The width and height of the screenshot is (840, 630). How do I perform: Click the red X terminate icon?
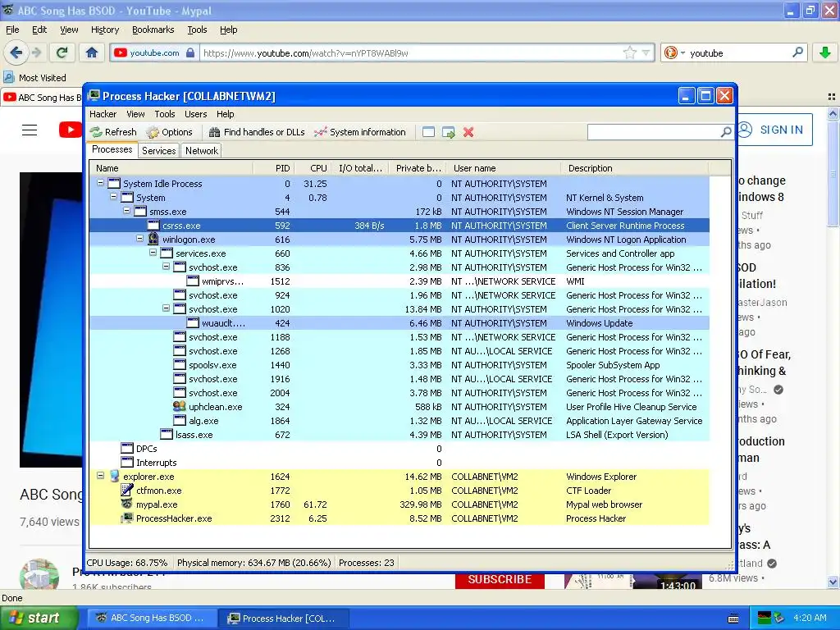[x=468, y=132]
